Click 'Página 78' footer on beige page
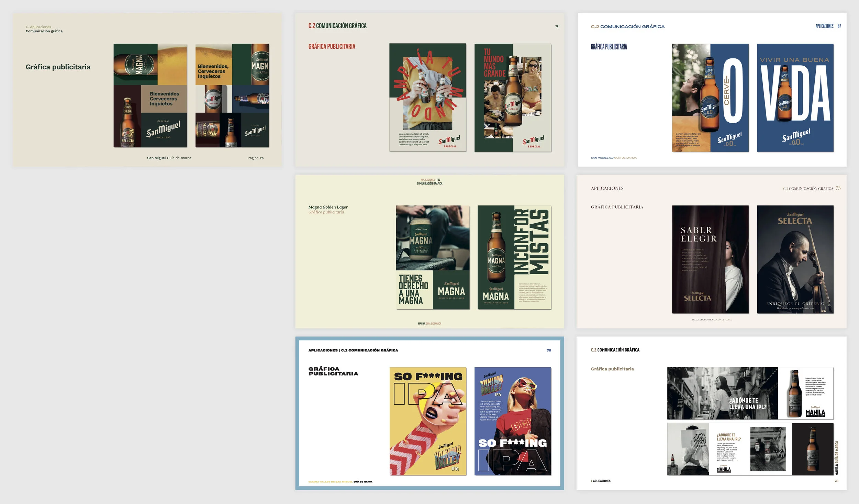859x504 pixels. (256, 158)
